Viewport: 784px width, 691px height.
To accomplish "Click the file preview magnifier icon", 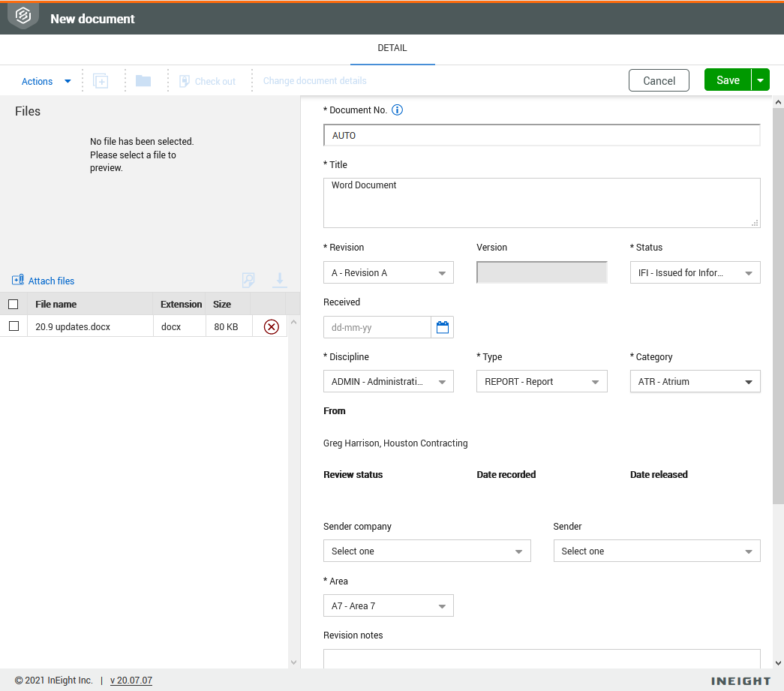I will coord(248,280).
